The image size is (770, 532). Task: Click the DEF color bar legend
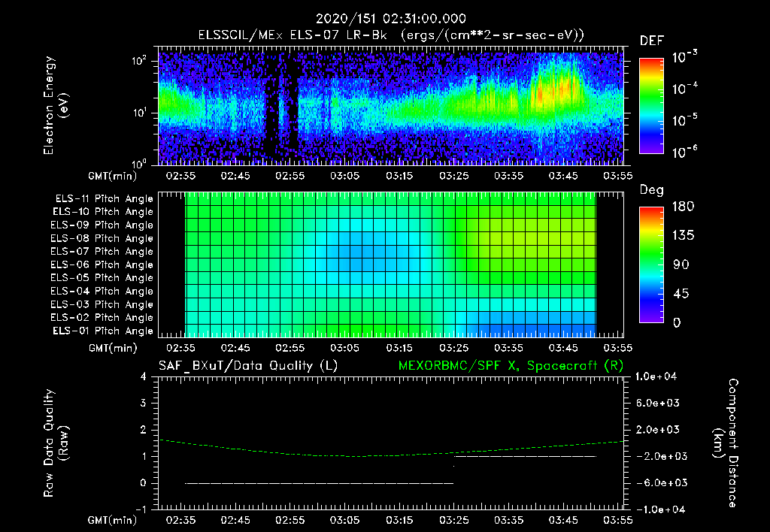pos(651,105)
